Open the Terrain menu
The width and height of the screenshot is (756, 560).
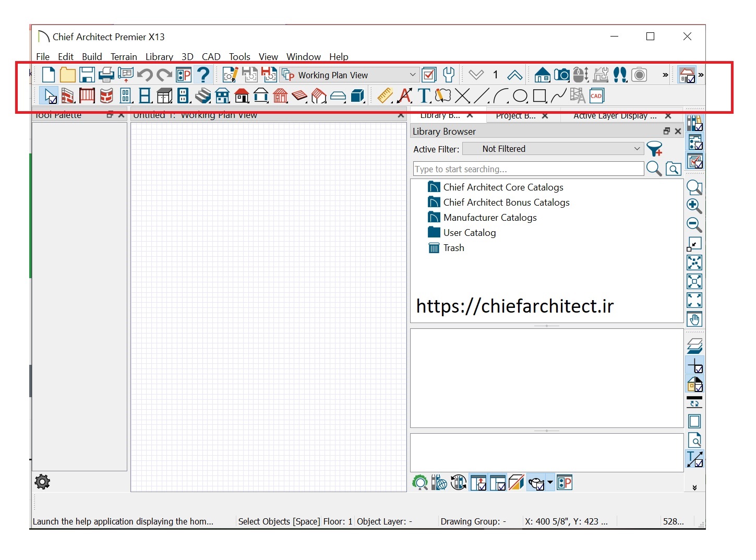(124, 57)
